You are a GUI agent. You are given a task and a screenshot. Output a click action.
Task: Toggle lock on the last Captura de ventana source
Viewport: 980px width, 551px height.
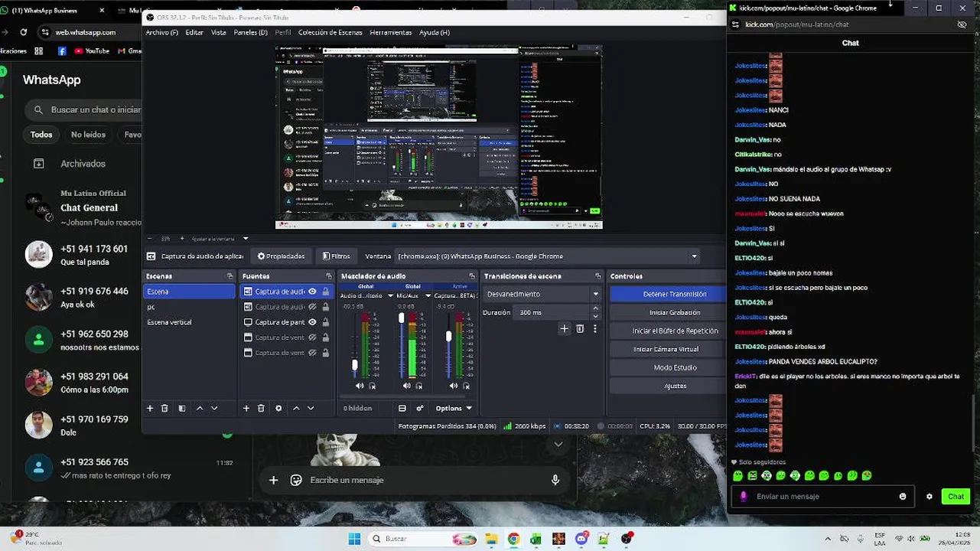(x=326, y=353)
